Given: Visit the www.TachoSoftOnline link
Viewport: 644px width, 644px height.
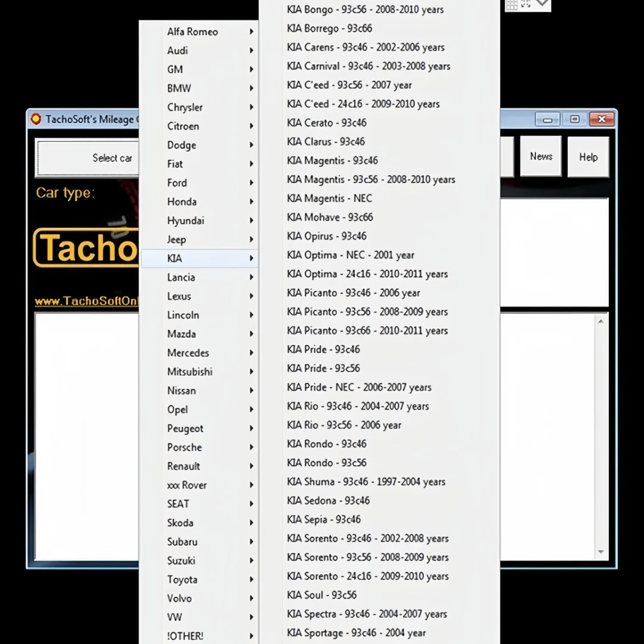Looking at the screenshot, I should point(86,301).
